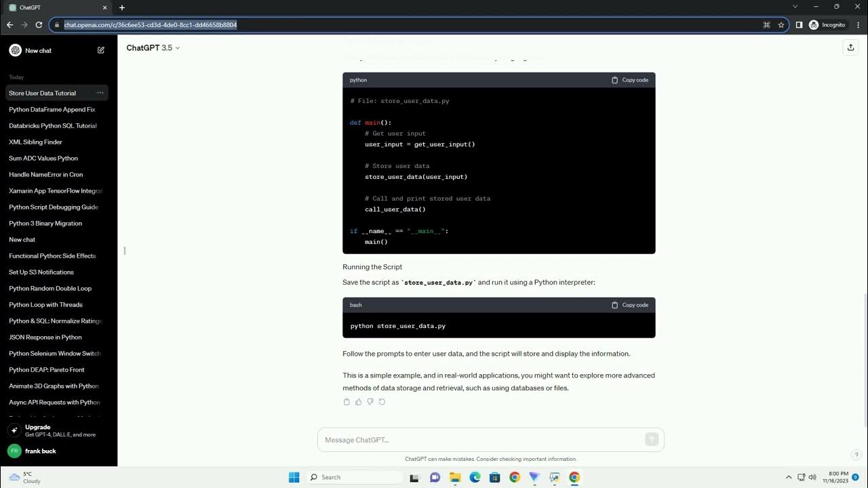Open the Windows Start menu
This screenshot has width=868, height=488.
(294, 477)
